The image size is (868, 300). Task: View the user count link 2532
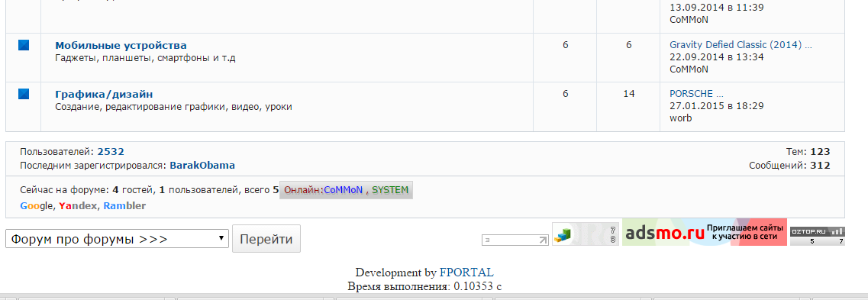click(x=111, y=152)
